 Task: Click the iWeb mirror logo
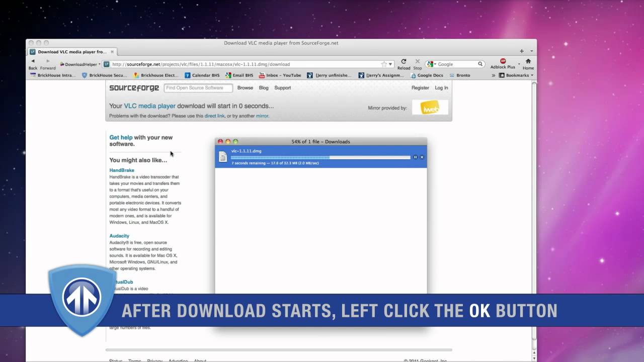tap(430, 108)
